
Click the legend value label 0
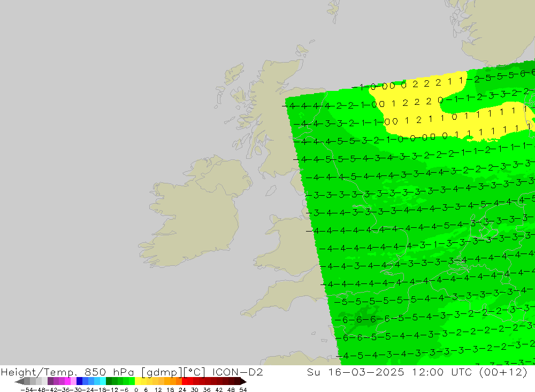click(136, 390)
